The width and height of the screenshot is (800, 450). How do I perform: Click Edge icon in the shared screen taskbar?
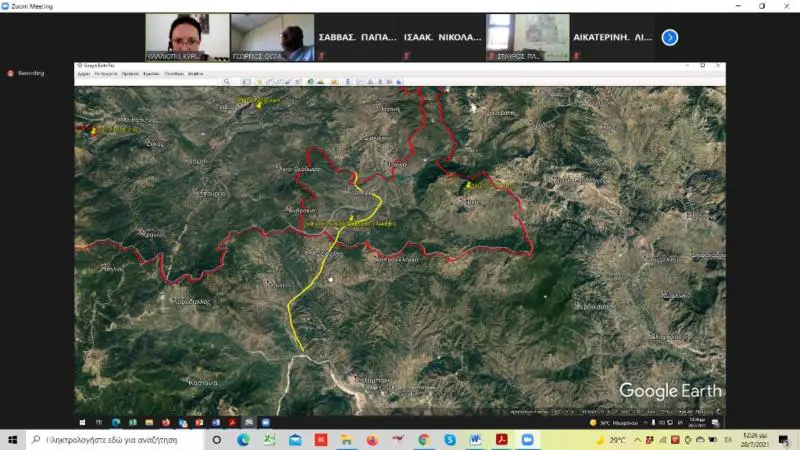click(x=116, y=422)
